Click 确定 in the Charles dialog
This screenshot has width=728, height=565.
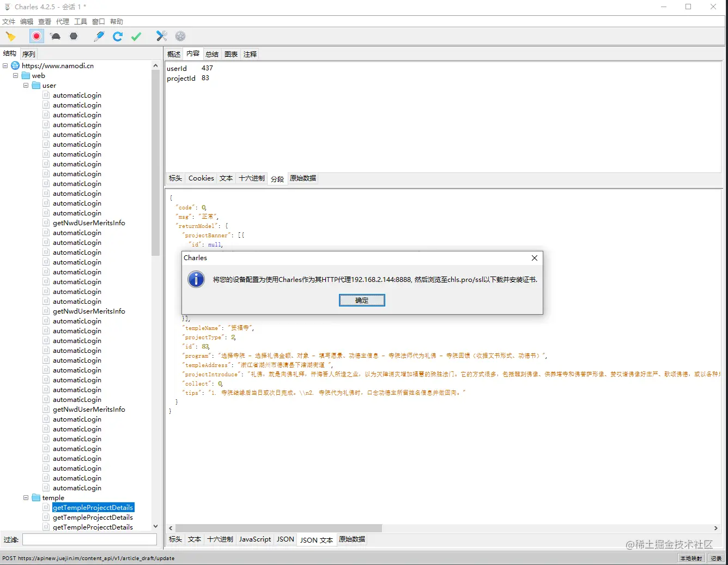click(362, 300)
